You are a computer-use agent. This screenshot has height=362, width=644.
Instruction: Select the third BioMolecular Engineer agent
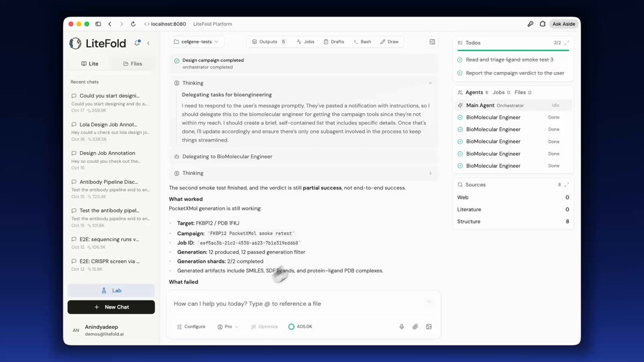[x=513, y=142]
